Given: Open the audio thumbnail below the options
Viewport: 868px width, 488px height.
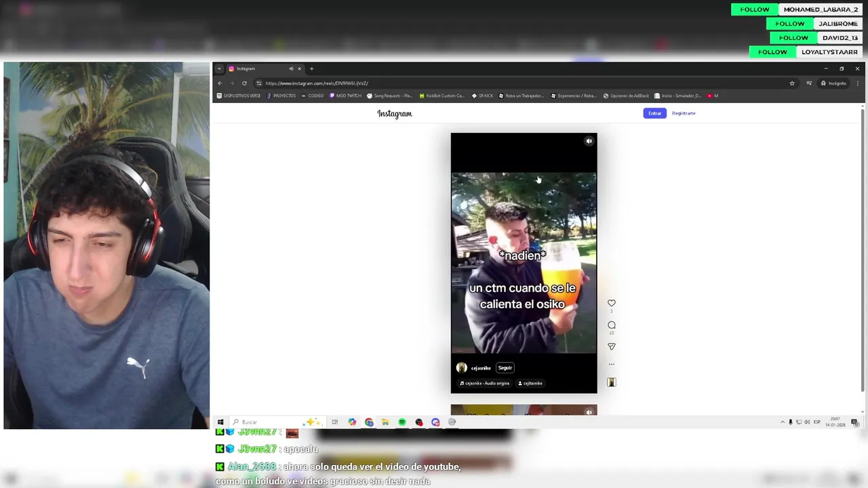Looking at the screenshot, I should pyautogui.click(x=611, y=382).
